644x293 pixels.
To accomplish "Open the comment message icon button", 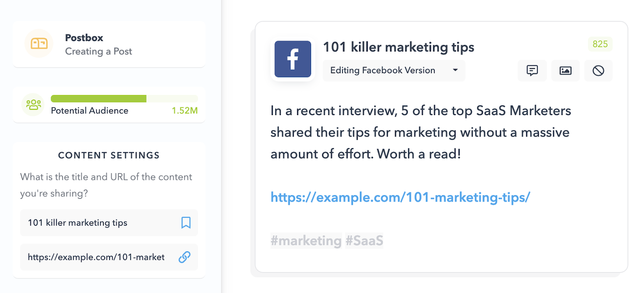I will point(532,71).
